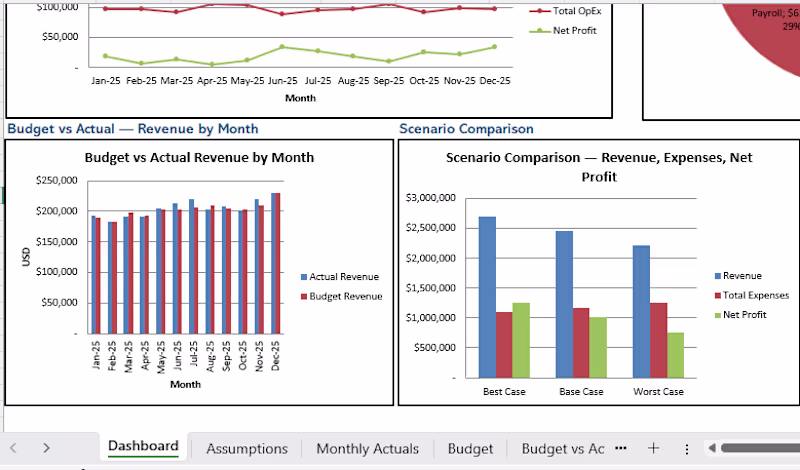This screenshot has width=800, height=470.
Task: Select Best Case red Total Expenses bar
Action: (x=504, y=345)
